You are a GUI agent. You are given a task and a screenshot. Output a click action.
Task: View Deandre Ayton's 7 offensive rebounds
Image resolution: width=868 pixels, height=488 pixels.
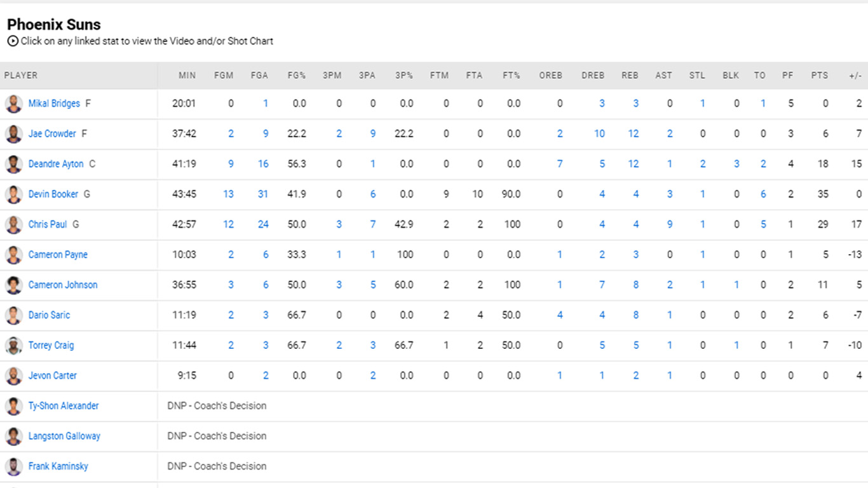(x=560, y=164)
